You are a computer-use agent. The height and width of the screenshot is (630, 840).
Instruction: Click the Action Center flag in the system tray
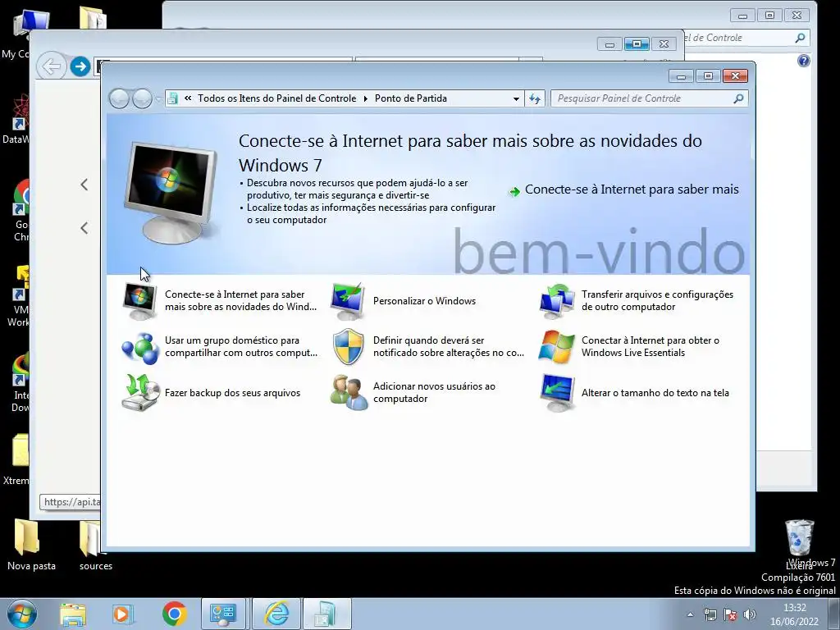click(730, 614)
